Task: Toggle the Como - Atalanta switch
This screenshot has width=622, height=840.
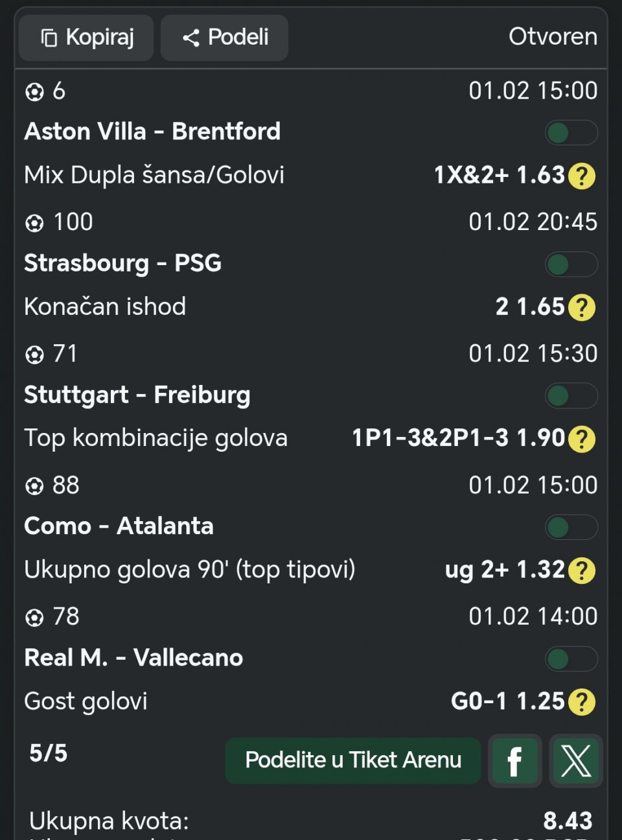Action: pos(570,528)
